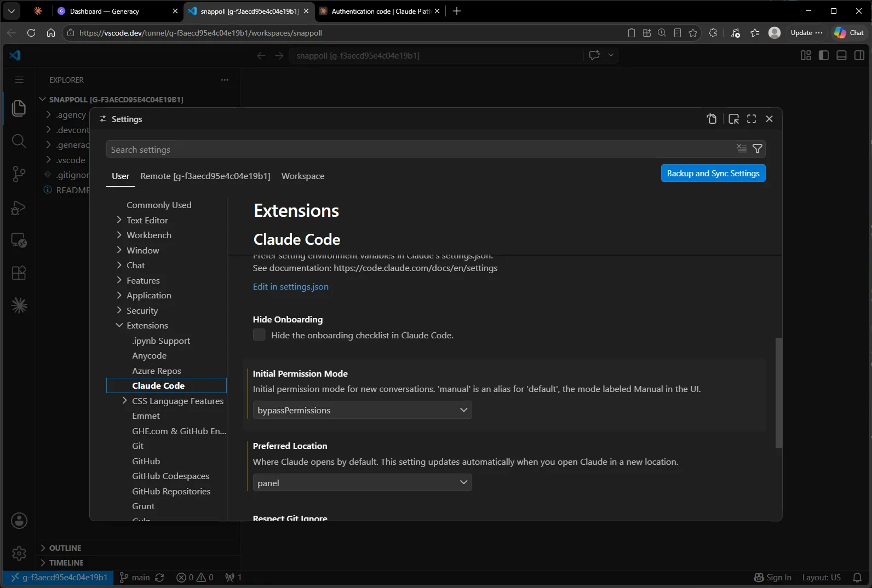
Task: Open the settings filter funnel
Action: [758, 148]
